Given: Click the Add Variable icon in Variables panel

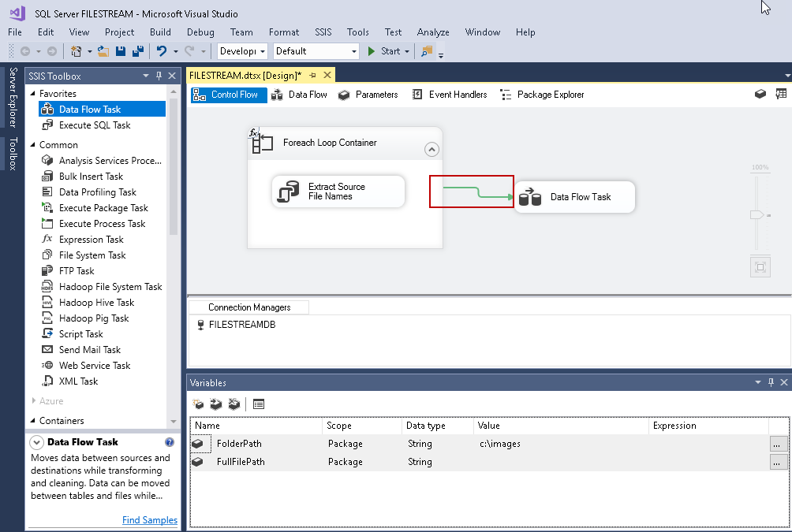Looking at the screenshot, I should click(199, 404).
